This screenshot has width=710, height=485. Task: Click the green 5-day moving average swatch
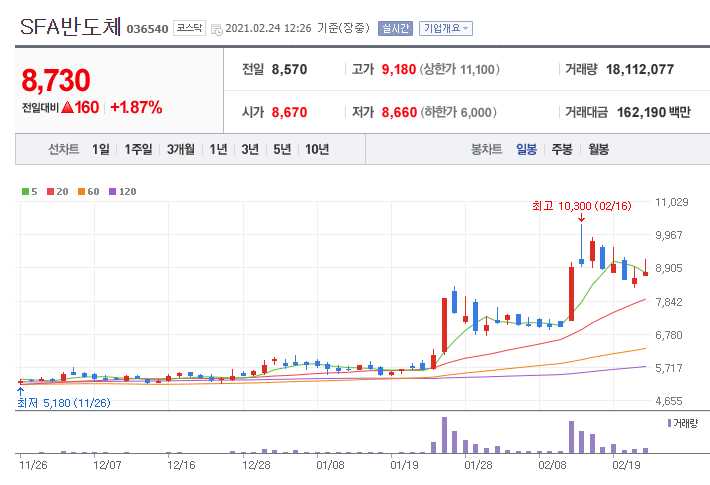pos(25,192)
